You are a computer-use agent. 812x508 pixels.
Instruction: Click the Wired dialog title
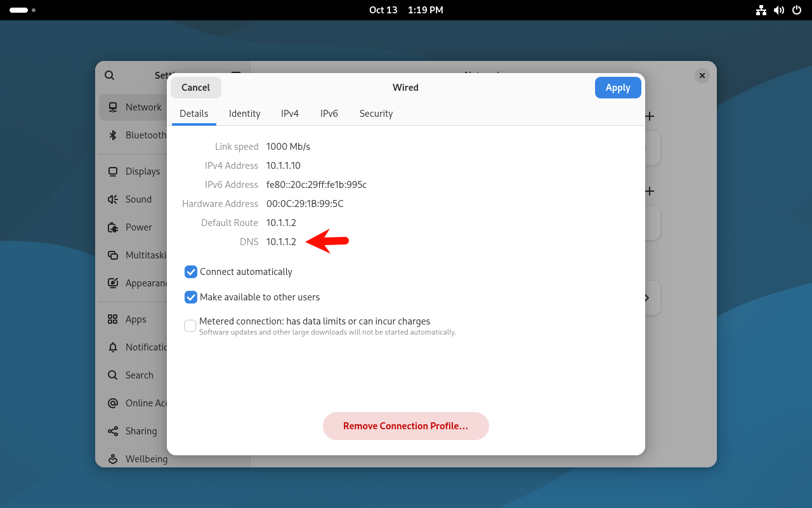click(x=406, y=88)
